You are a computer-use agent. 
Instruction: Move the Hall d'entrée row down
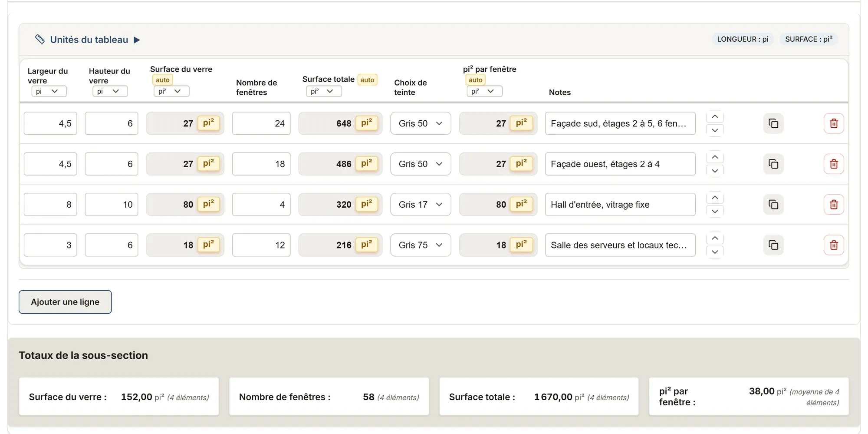pyautogui.click(x=715, y=212)
